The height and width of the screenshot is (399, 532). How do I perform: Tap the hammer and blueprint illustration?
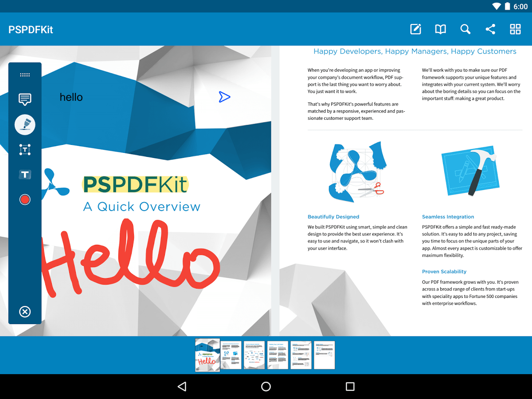[x=471, y=171]
